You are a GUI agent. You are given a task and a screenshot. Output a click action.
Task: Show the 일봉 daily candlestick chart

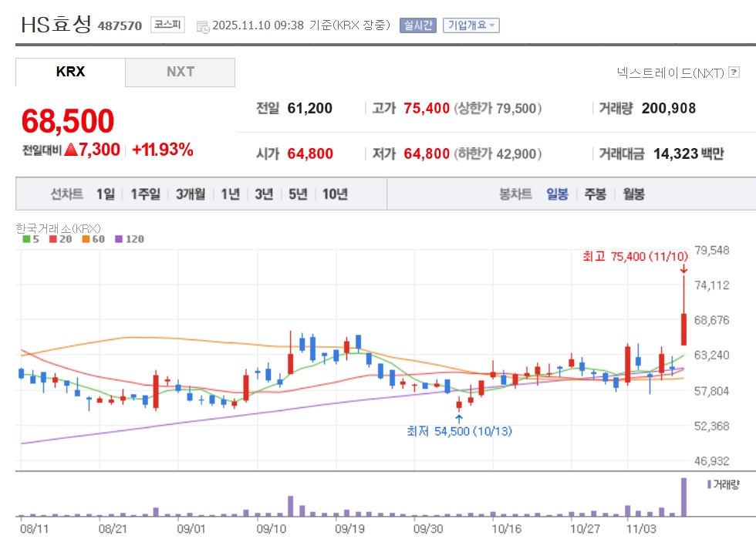557,194
